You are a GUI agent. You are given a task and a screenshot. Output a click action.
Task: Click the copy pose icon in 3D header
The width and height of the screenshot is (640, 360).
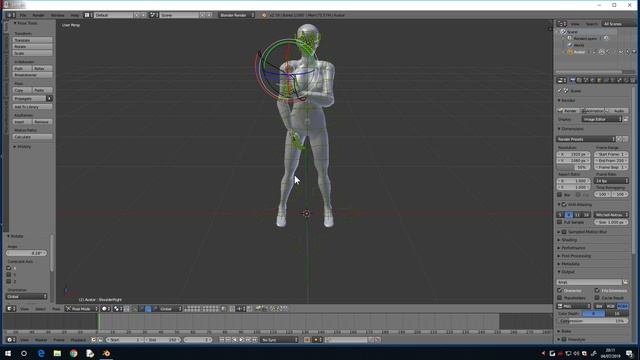(x=273, y=309)
